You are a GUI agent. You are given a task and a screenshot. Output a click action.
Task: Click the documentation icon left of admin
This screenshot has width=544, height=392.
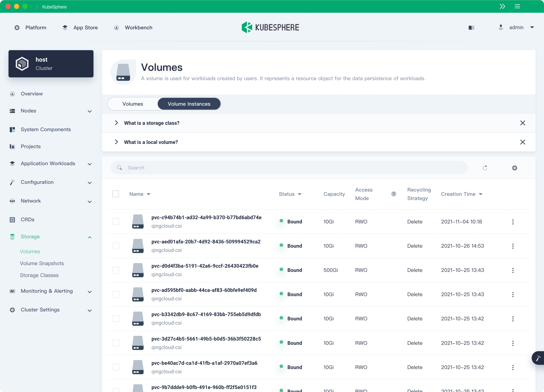coord(471,28)
